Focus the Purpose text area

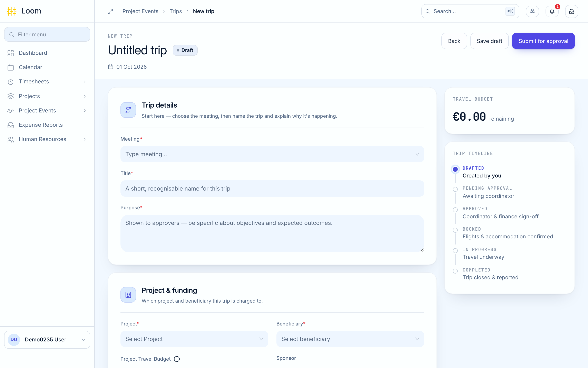click(272, 233)
